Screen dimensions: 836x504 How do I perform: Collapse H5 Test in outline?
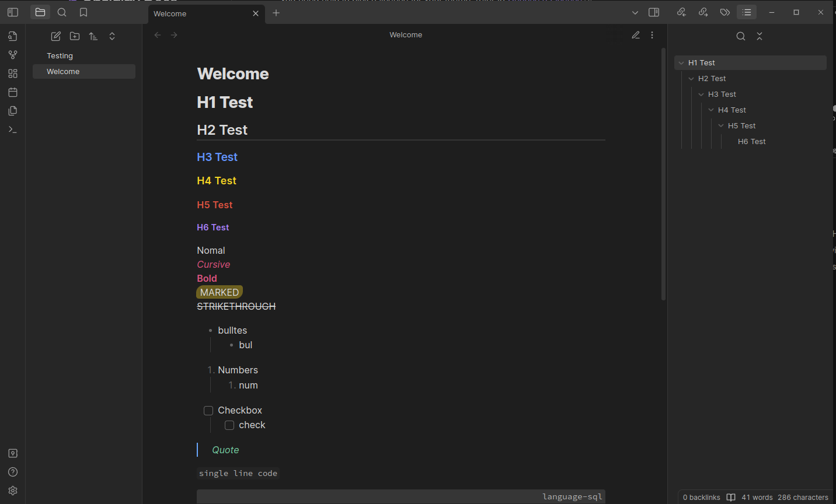[721, 126]
